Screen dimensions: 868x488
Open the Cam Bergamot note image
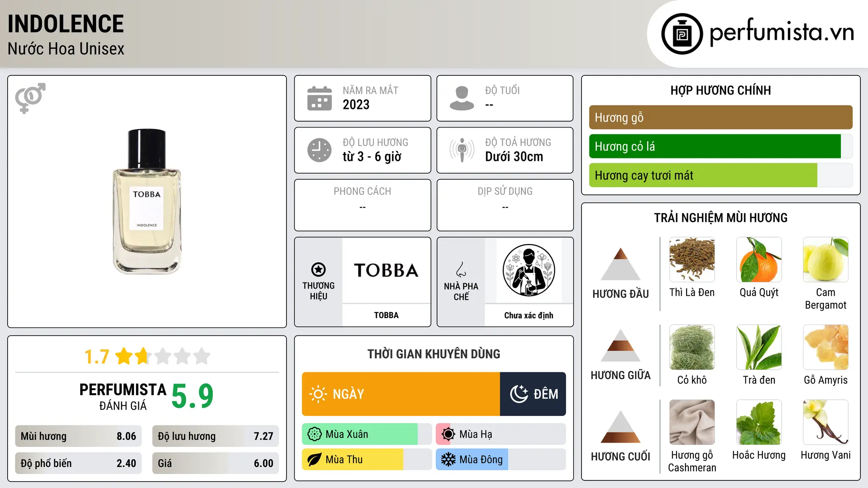[826, 260]
